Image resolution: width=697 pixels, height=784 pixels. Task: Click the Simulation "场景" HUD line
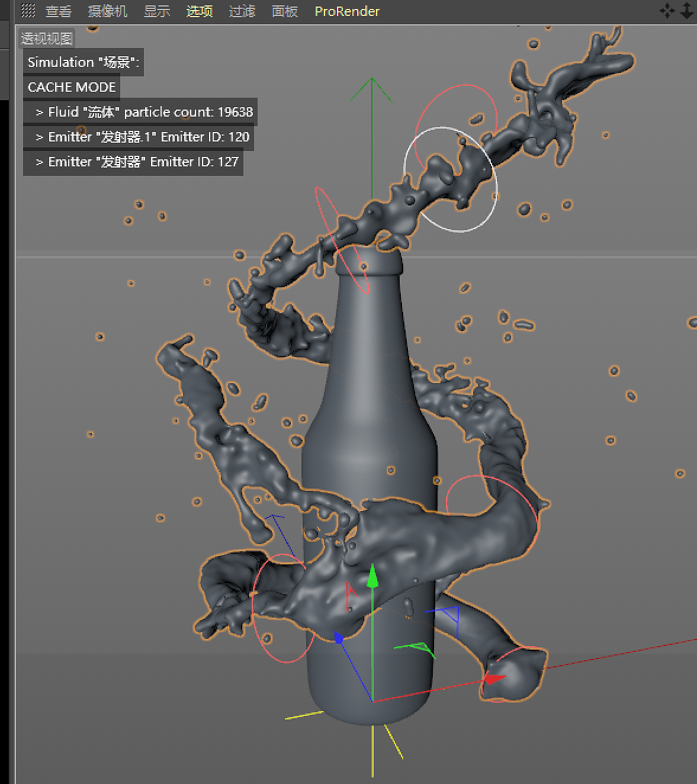pyautogui.click(x=83, y=62)
